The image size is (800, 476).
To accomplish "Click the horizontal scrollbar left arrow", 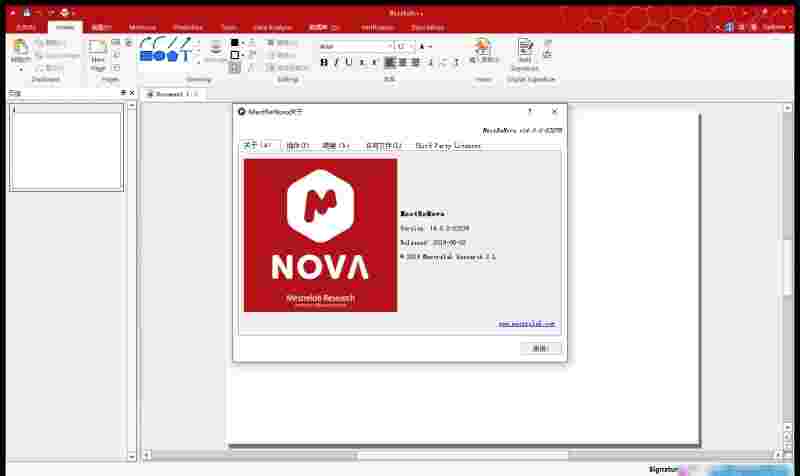I will coord(147,455).
